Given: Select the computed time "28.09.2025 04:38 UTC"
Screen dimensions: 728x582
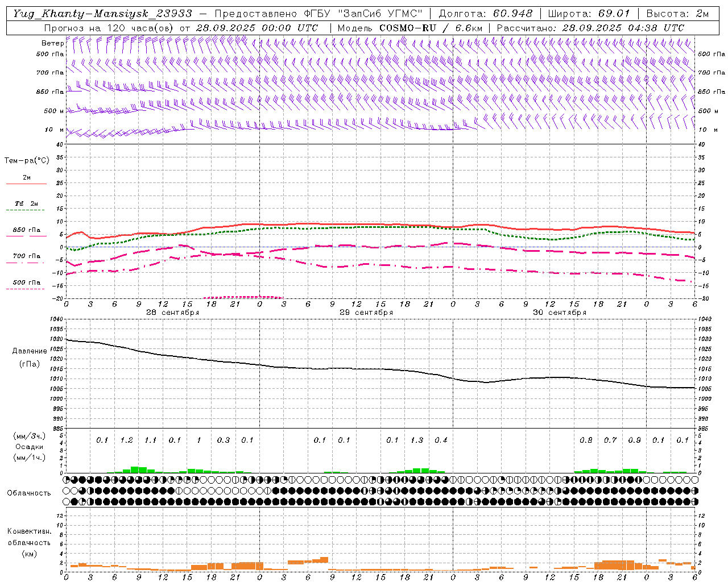Looking at the screenshot, I should [x=623, y=28].
